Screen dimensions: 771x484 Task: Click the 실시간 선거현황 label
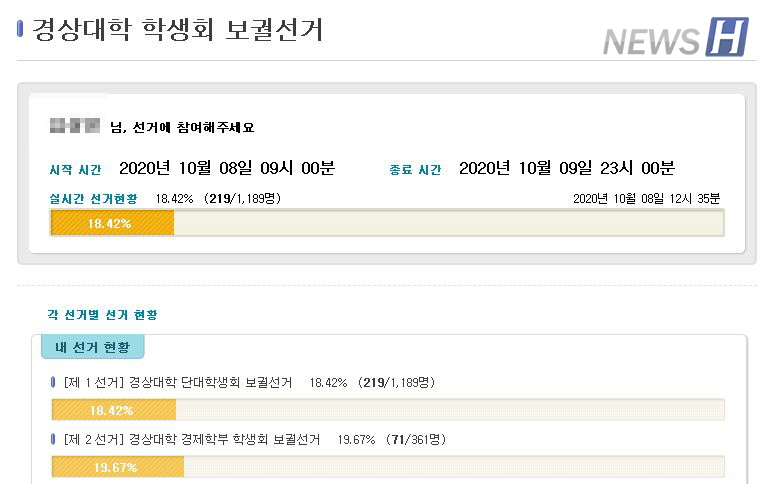[x=94, y=198]
